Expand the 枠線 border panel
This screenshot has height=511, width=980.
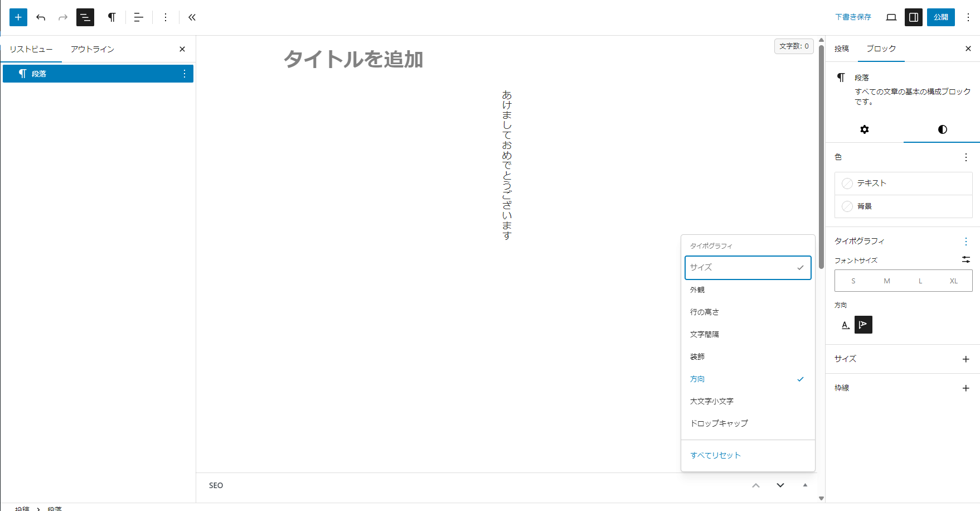click(x=966, y=388)
